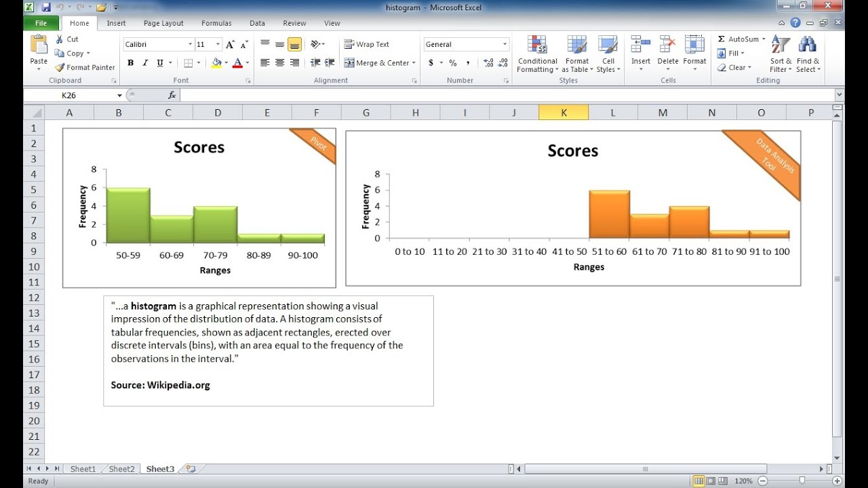Viewport: 868px width, 488px height.
Task: Open the Clear dropdown
Action: (x=734, y=68)
